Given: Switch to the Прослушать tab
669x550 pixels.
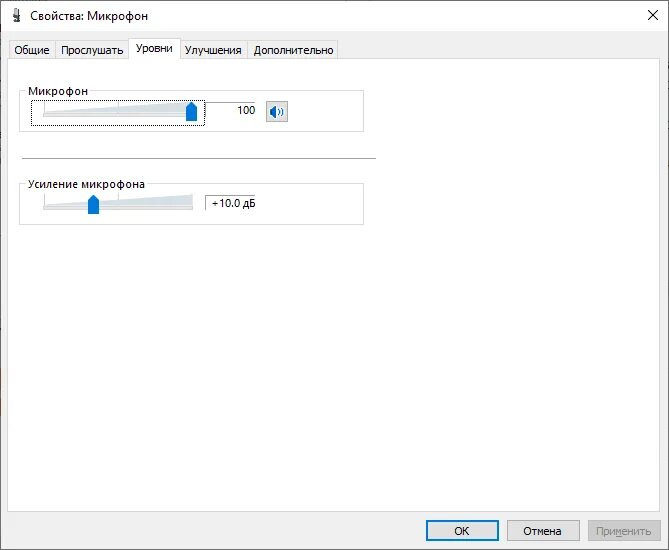Looking at the screenshot, I should pyautogui.click(x=92, y=50).
